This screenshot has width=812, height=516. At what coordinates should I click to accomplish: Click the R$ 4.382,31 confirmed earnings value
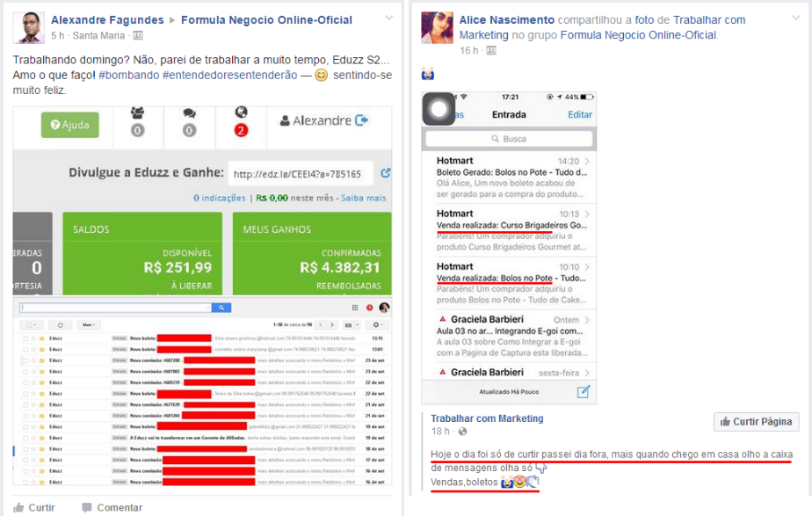(x=340, y=267)
